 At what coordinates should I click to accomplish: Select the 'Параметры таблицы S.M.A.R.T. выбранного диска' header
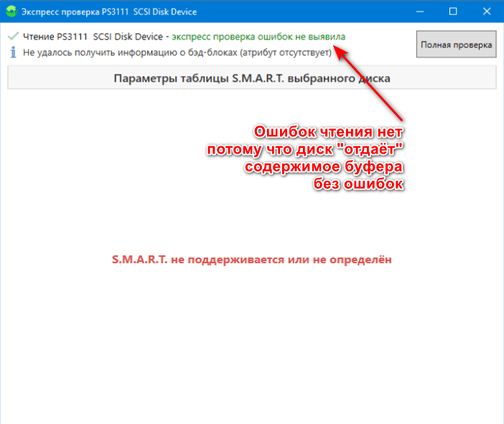pyautogui.click(x=252, y=77)
